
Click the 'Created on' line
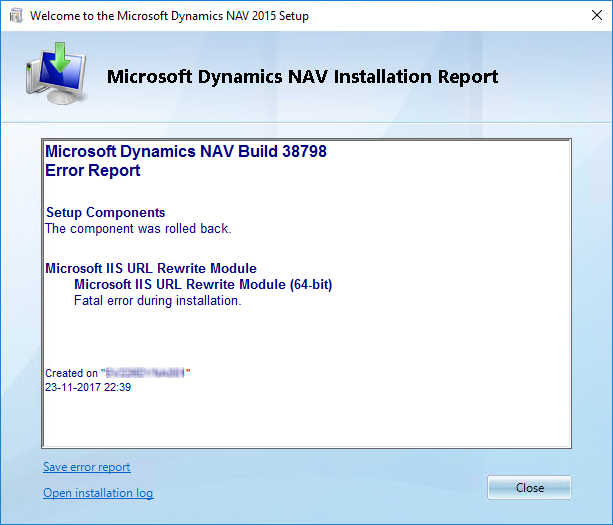(118, 373)
